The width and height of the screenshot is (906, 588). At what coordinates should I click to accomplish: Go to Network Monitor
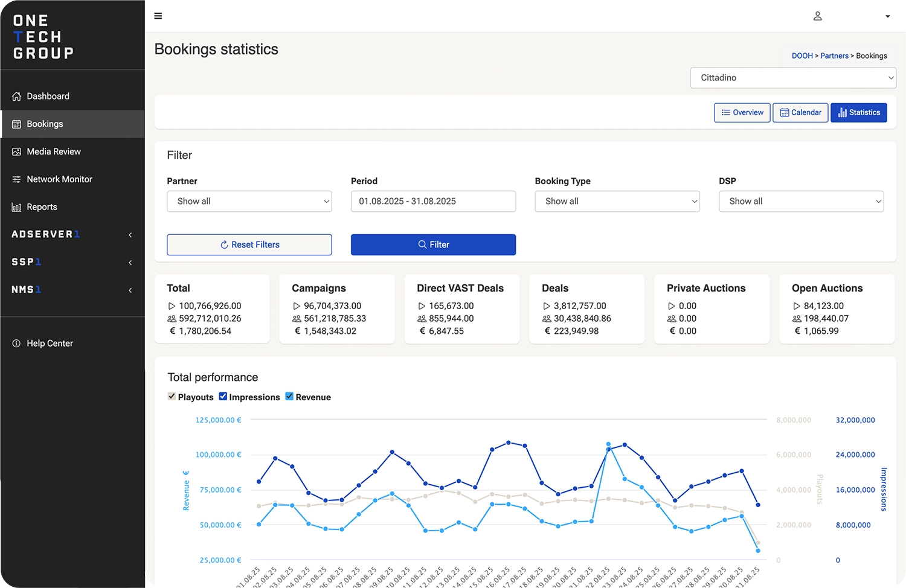[72, 179]
